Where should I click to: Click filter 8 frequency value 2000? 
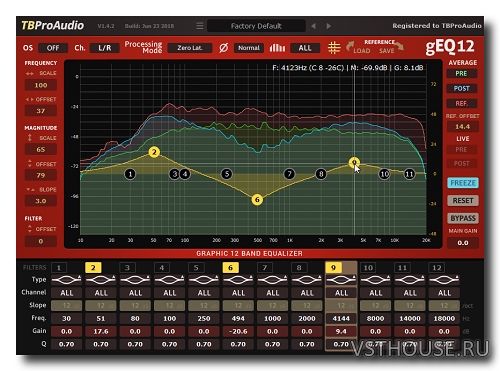point(307,318)
